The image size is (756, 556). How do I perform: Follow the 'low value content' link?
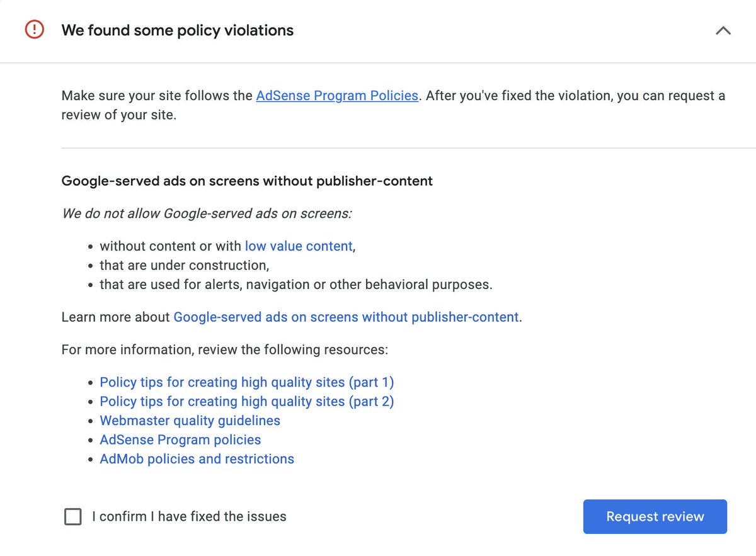298,246
